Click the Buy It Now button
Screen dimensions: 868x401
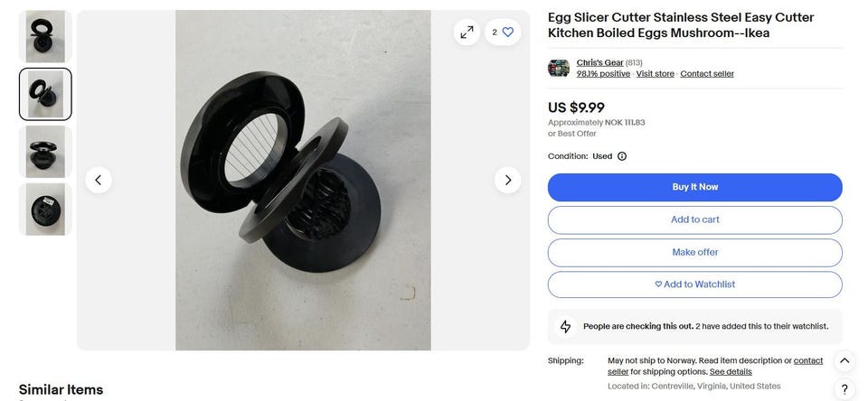(694, 187)
